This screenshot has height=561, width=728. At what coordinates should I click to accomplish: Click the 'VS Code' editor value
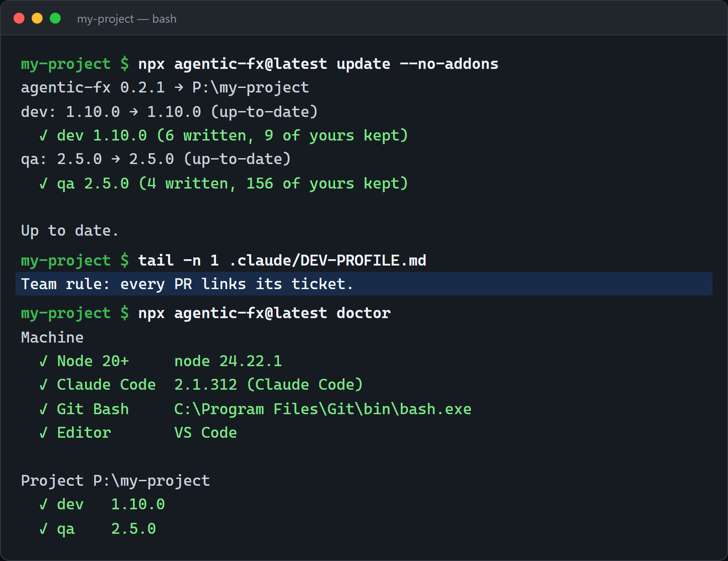pyautogui.click(x=206, y=433)
